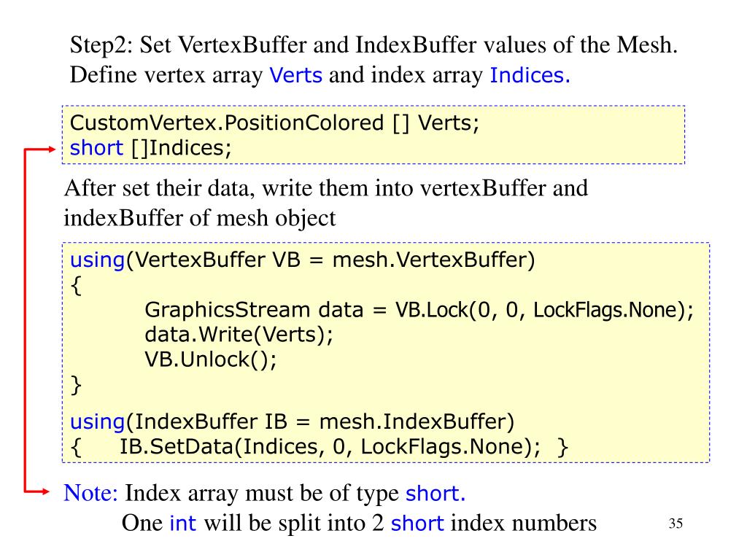Click the slide number 35
This screenshot has height=560, width=747.
click(676, 524)
